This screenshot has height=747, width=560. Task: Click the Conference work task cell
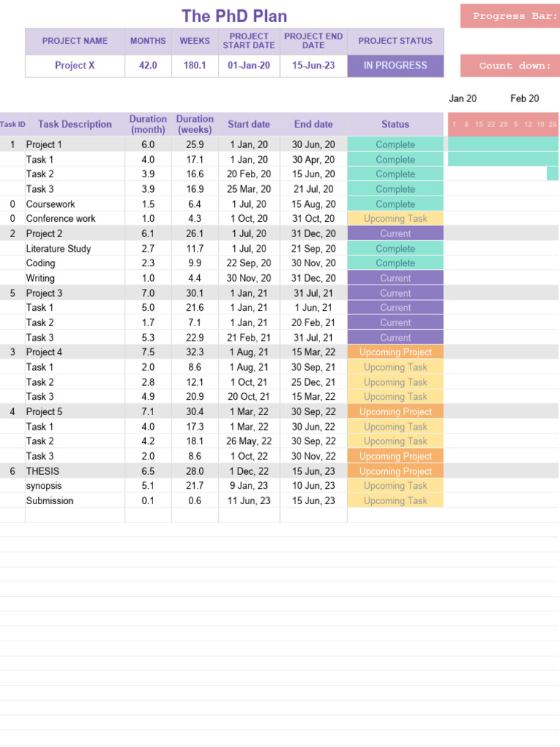pos(61,219)
